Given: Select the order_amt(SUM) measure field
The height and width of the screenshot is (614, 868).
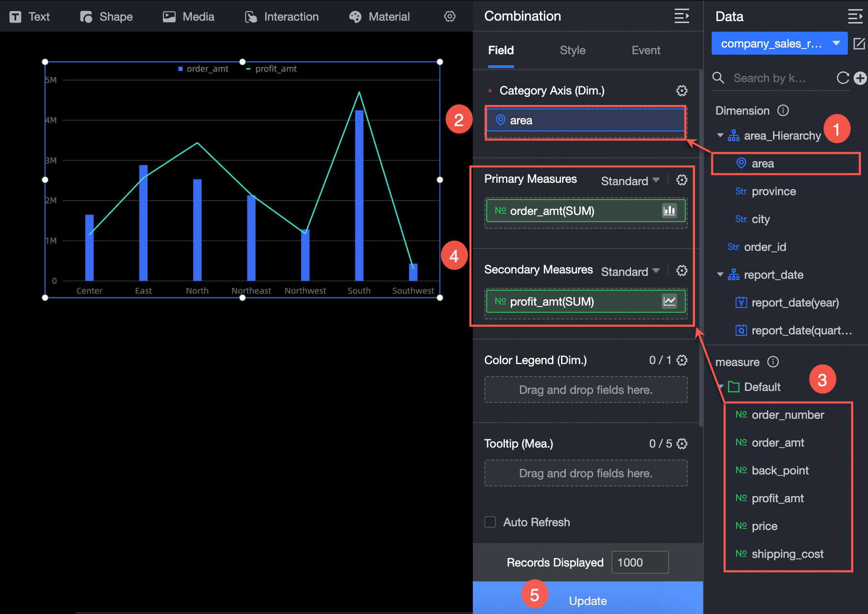Looking at the screenshot, I should [x=586, y=211].
